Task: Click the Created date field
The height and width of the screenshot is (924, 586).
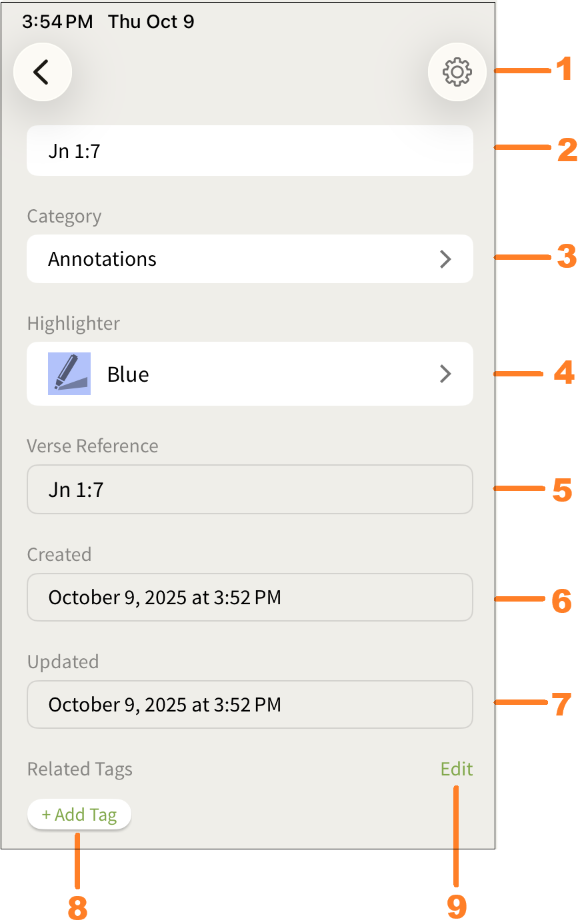Action: pos(249,598)
